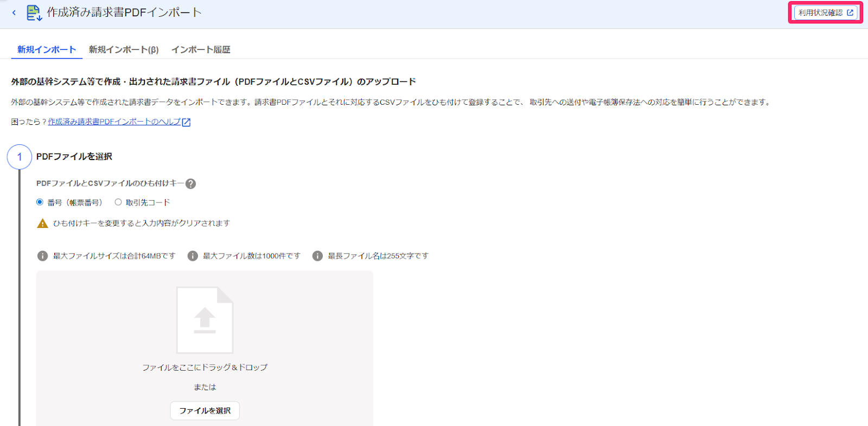Click the 作成済み請求書PDFインポート page title
Viewport: 868px width, 426px height.
click(x=124, y=12)
